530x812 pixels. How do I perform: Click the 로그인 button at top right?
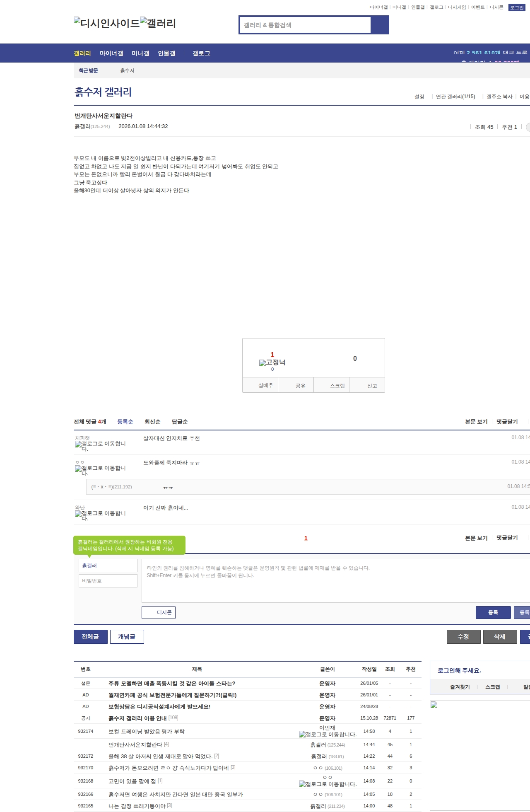coord(517,7)
